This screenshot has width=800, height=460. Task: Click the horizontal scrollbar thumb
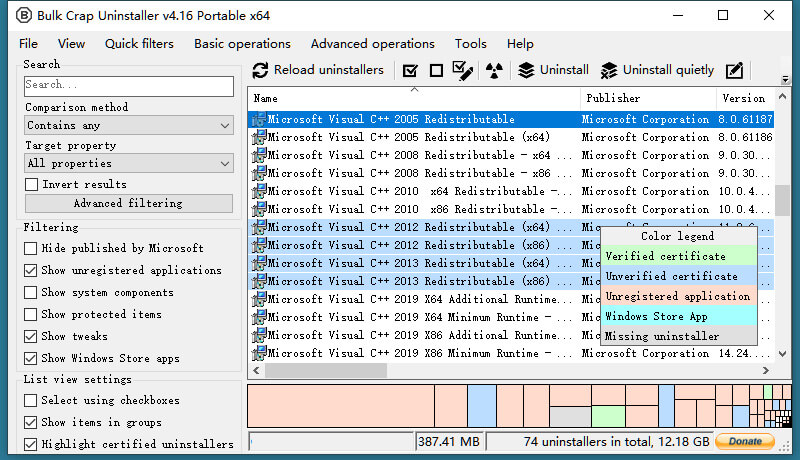[326, 371]
